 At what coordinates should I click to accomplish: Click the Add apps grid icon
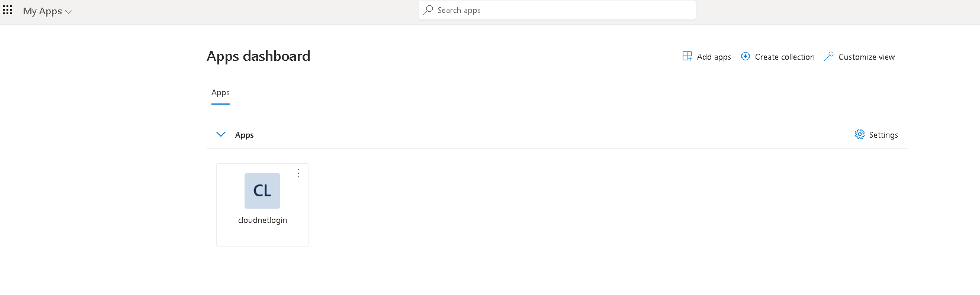687,56
